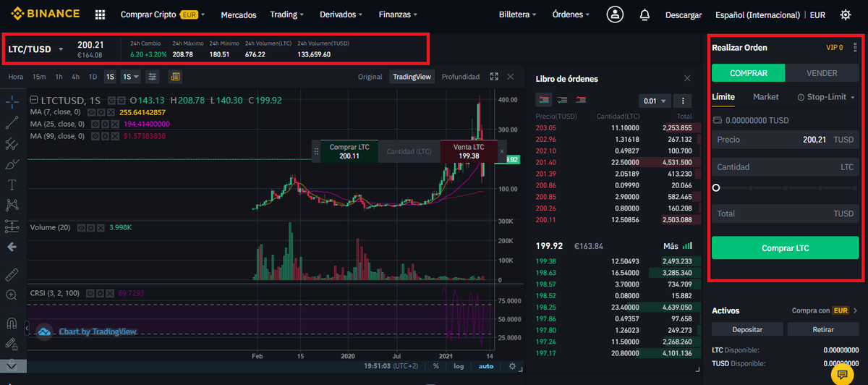
Task: Open notifications bell
Action: 644,14
